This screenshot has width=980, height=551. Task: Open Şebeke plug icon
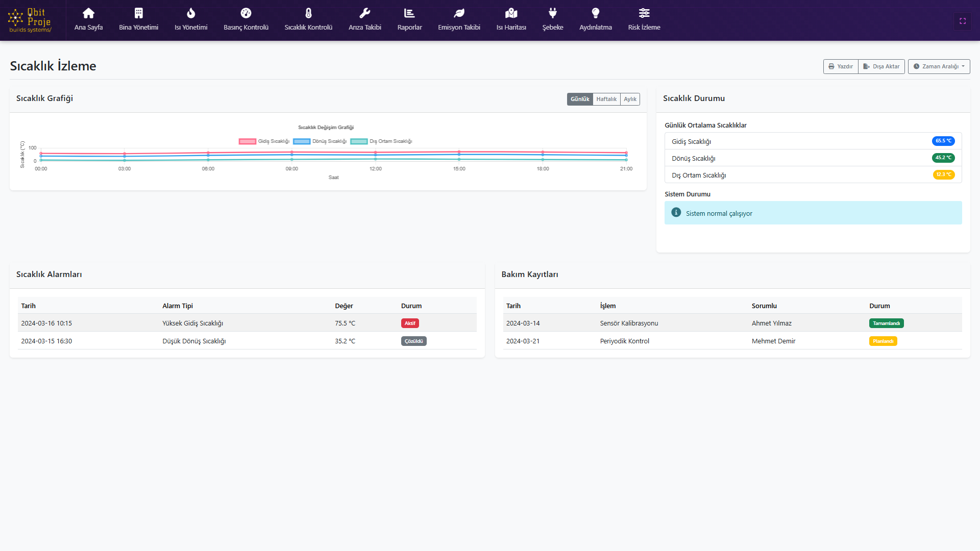tap(552, 13)
